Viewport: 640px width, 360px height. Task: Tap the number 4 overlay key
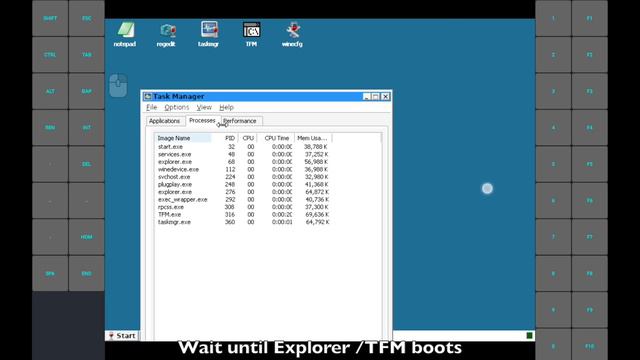(553, 127)
